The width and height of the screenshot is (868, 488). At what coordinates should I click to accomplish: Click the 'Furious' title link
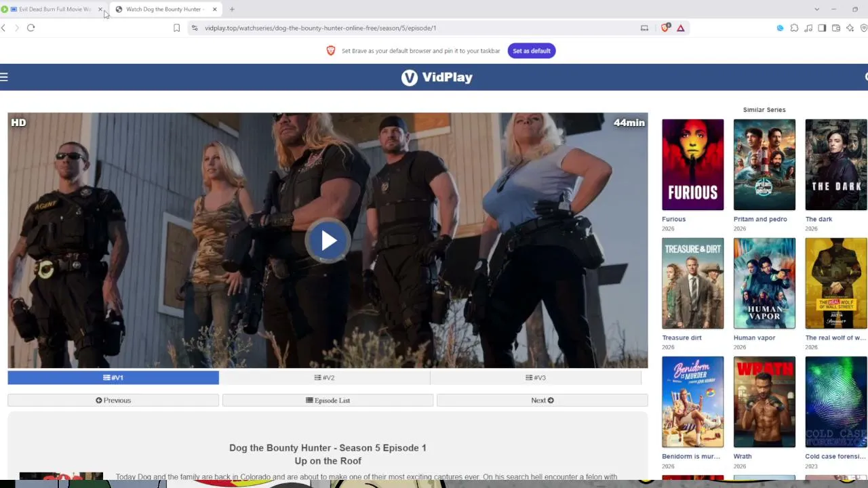(x=673, y=219)
